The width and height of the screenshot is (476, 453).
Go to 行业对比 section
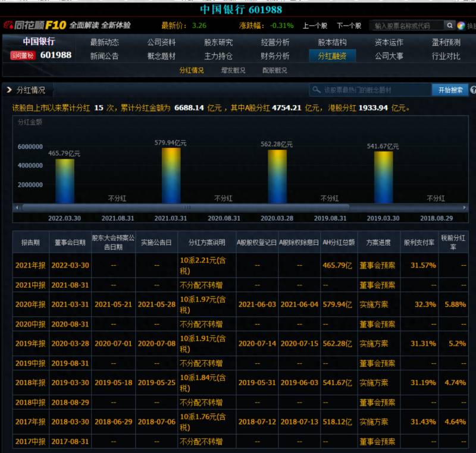tap(446, 56)
